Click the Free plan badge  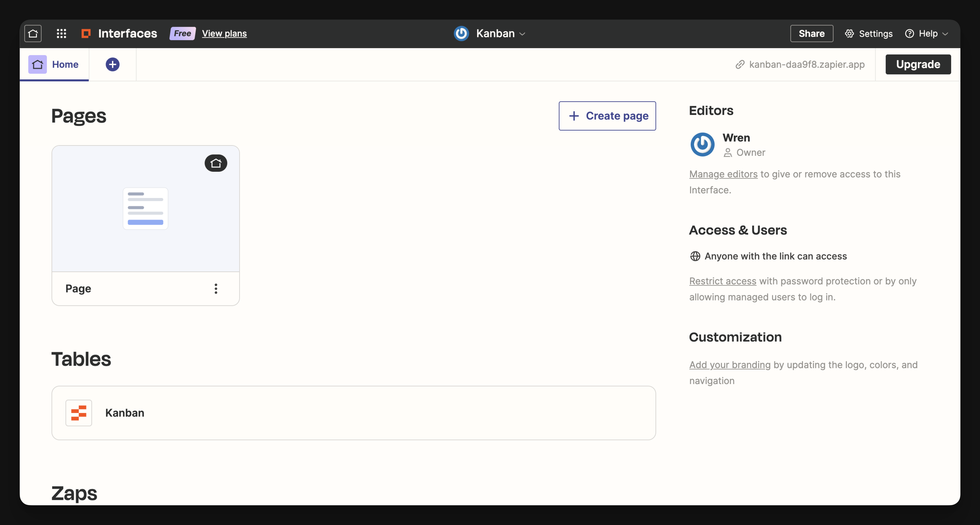[183, 34]
